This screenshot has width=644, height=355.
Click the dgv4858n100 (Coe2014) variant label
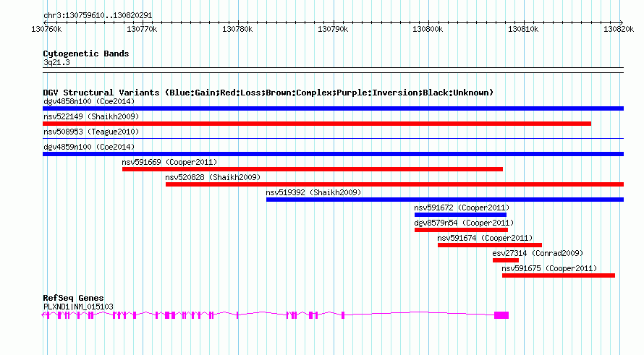click(89, 101)
